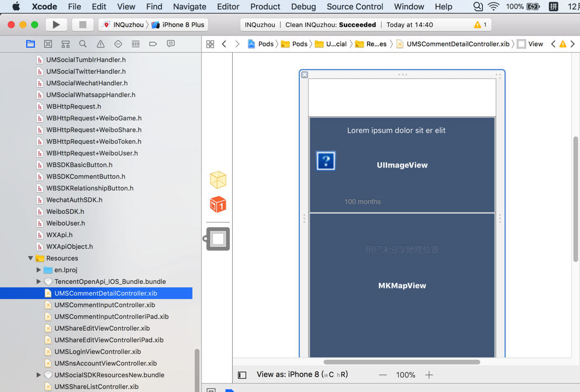The height and width of the screenshot is (392, 580).
Task: Show the Source Control navigator
Action: pyautogui.click(x=48, y=44)
